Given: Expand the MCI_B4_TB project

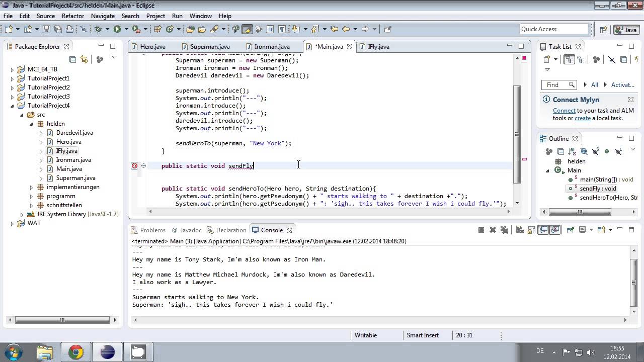Looking at the screenshot, I should point(12,69).
